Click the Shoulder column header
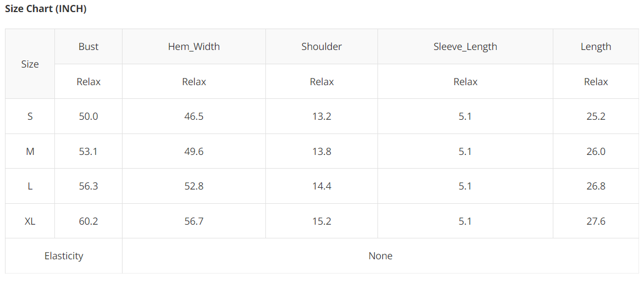The height and width of the screenshot is (284, 644). pyautogui.click(x=321, y=47)
